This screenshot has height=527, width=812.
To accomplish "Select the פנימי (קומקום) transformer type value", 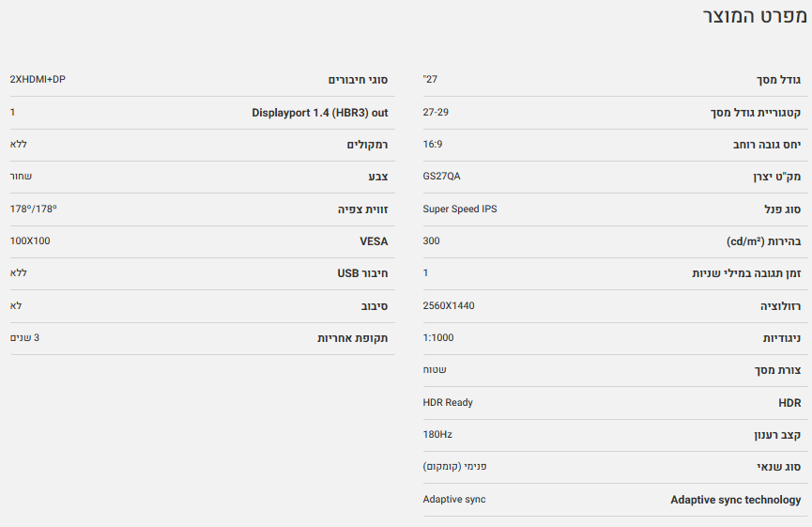I will [455, 467].
